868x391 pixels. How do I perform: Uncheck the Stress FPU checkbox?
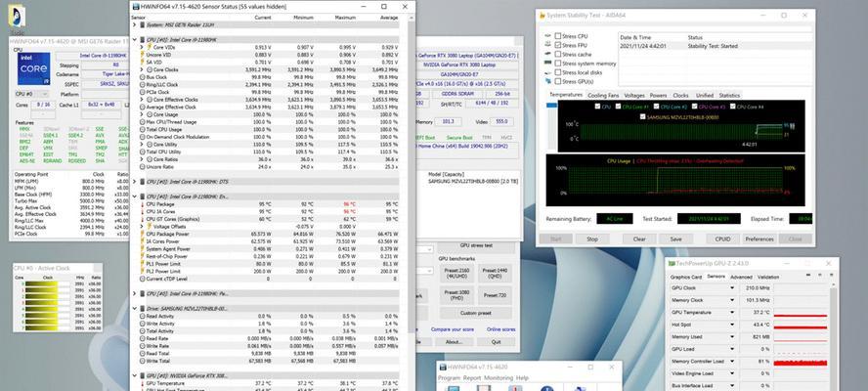pyautogui.click(x=558, y=45)
